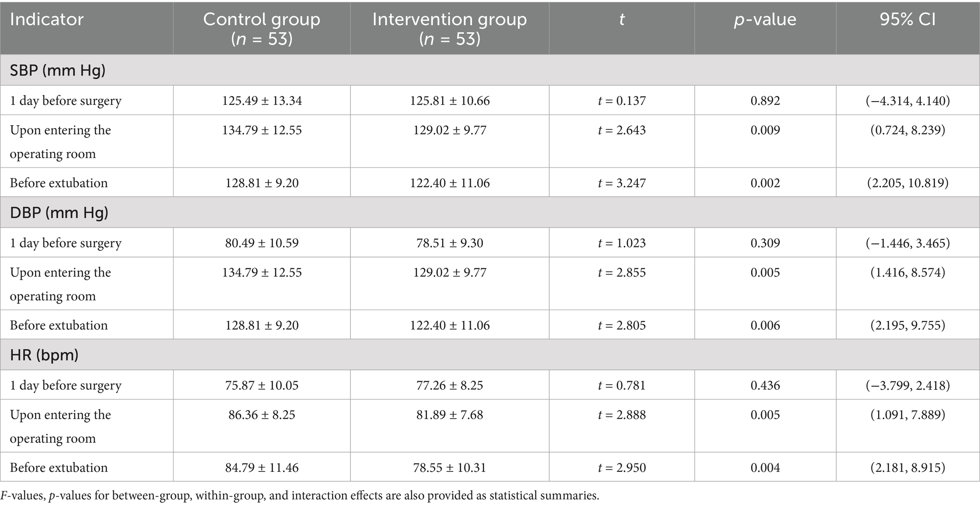Select the p-value column header
The height and width of the screenshot is (506, 980).
(x=765, y=19)
